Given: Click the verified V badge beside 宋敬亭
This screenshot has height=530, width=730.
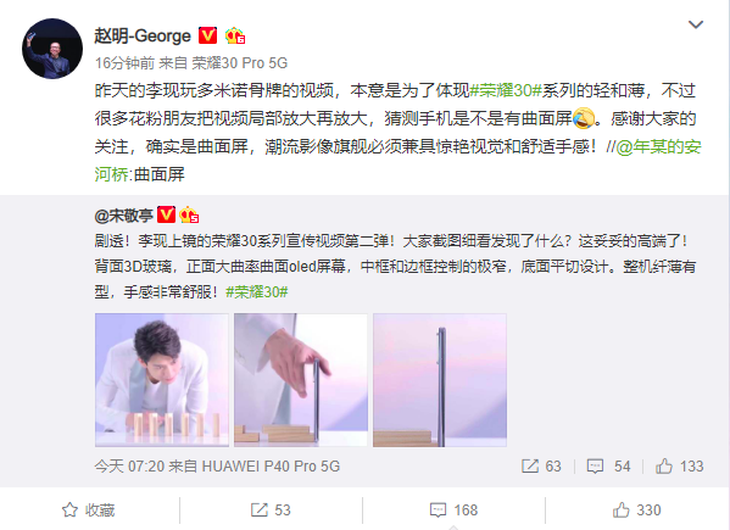Looking at the screenshot, I should pos(166,215).
